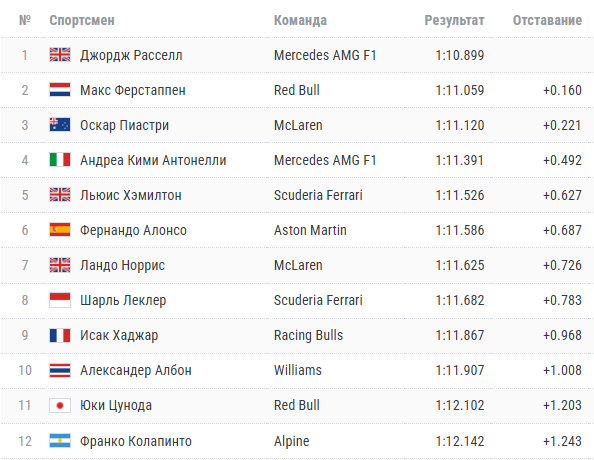Open driver Льюис Хэмилтон's name

pos(131,195)
